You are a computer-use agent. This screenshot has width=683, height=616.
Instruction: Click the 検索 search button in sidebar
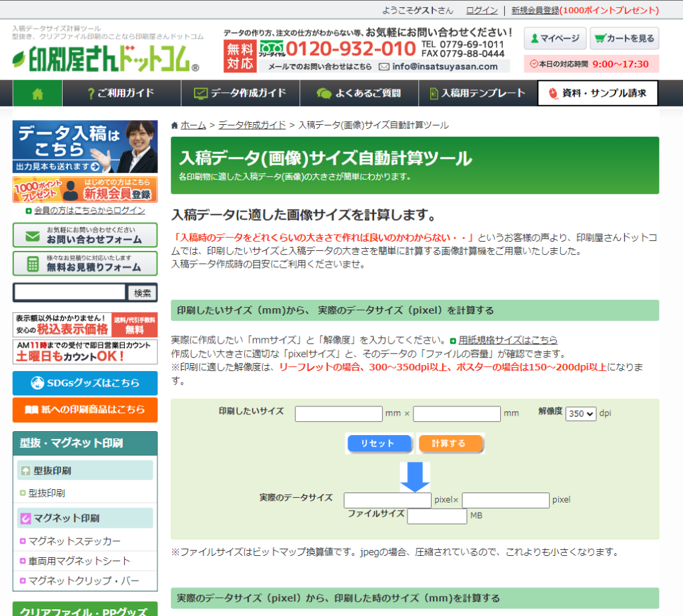pyautogui.click(x=143, y=292)
